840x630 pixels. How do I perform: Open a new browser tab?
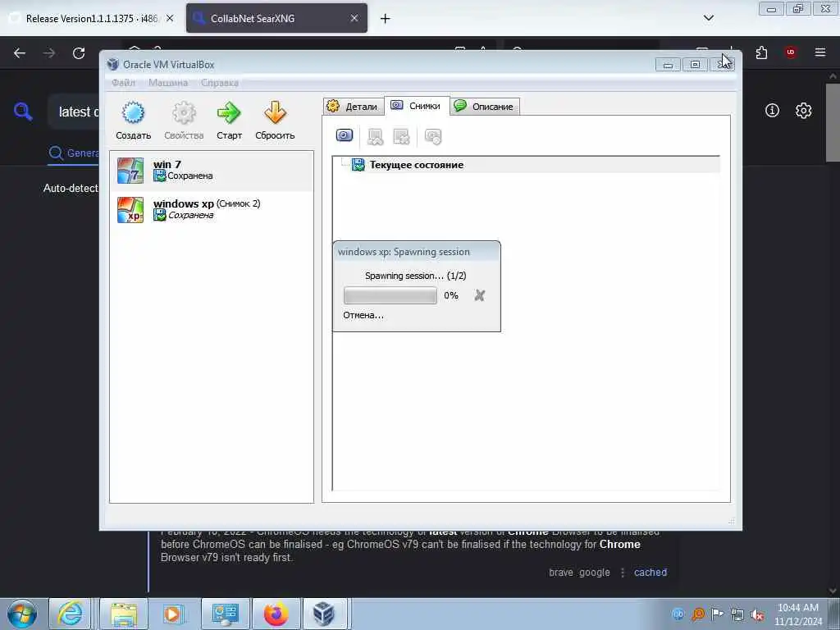pos(386,19)
